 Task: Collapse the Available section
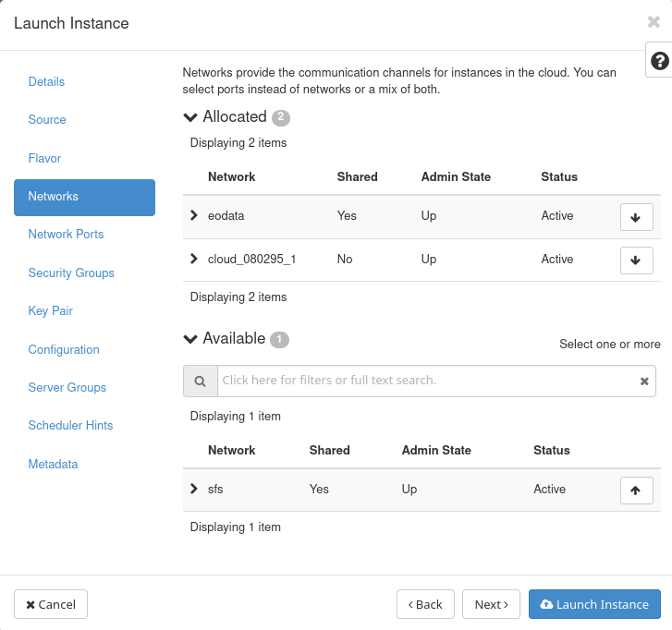click(191, 339)
